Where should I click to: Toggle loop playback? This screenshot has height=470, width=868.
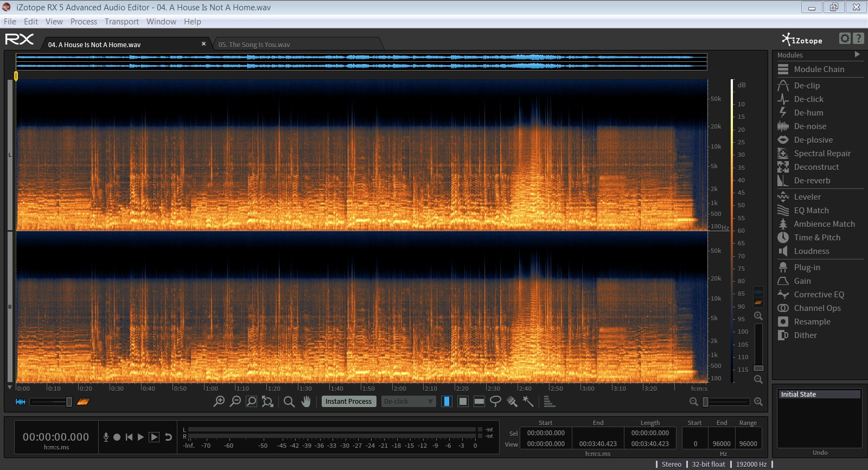coord(168,437)
